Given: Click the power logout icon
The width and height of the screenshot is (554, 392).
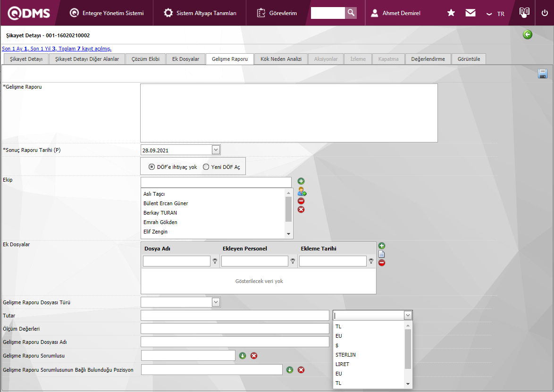Looking at the screenshot, I should click(545, 13).
